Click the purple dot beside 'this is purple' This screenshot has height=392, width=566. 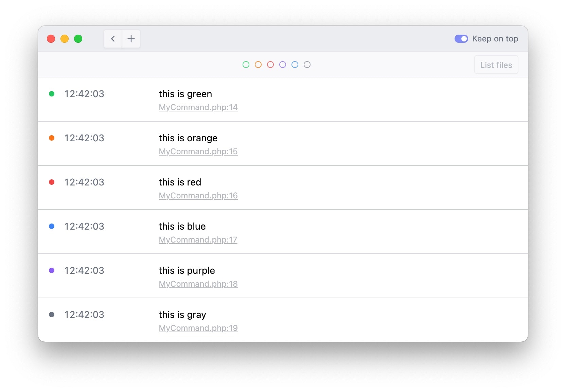(x=52, y=270)
